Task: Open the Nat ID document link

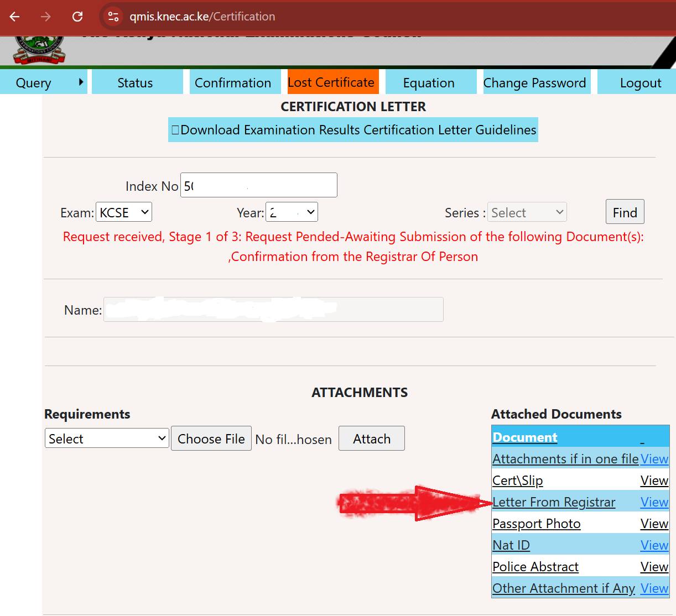Action: coord(511,545)
